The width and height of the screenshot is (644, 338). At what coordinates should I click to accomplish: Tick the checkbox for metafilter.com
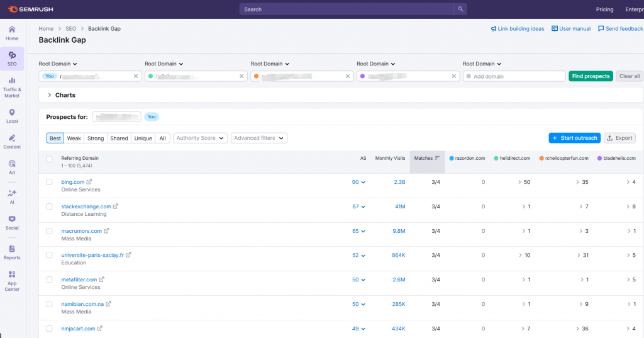(49, 279)
